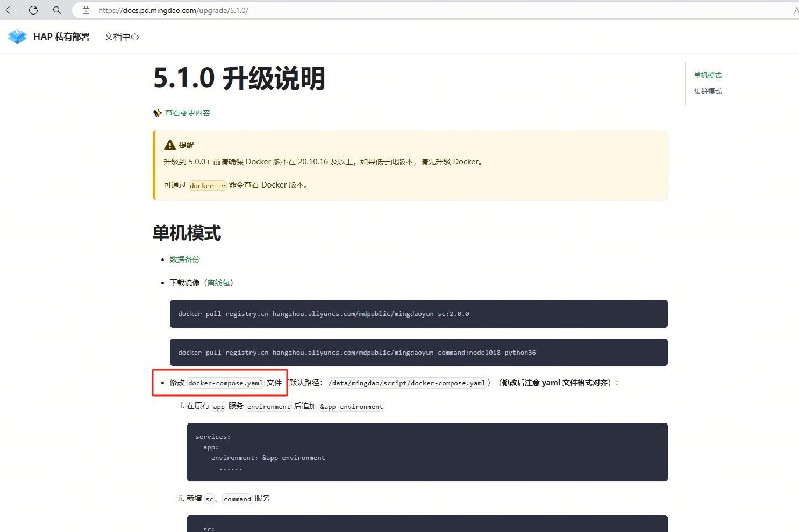Click inline code tag environment in step i
Image resolution: width=799 pixels, height=532 pixels.
(x=269, y=407)
